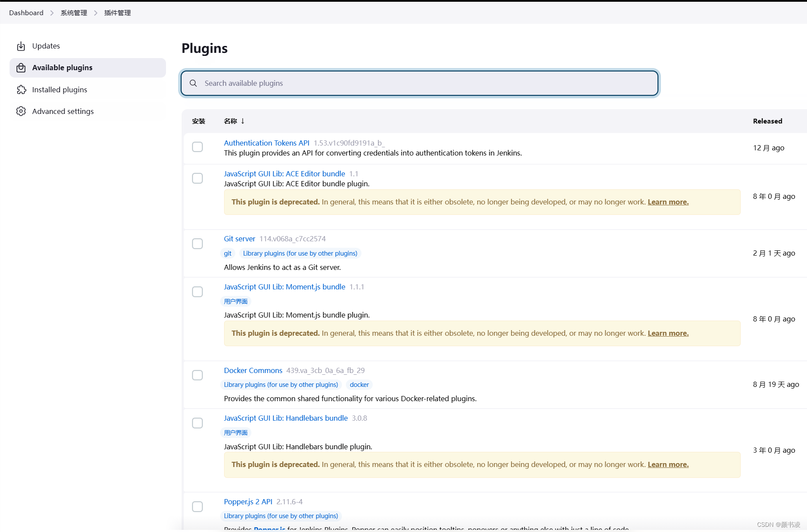The width and height of the screenshot is (807, 532).
Task: Click the git tag under Git server
Action: click(x=228, y=253)
